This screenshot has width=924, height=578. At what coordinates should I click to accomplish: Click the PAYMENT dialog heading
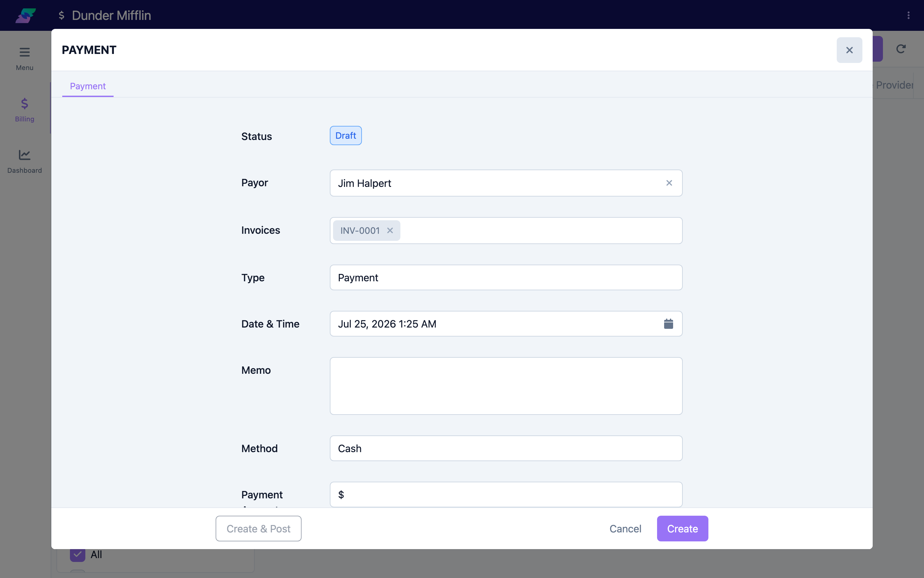point(89,50)
